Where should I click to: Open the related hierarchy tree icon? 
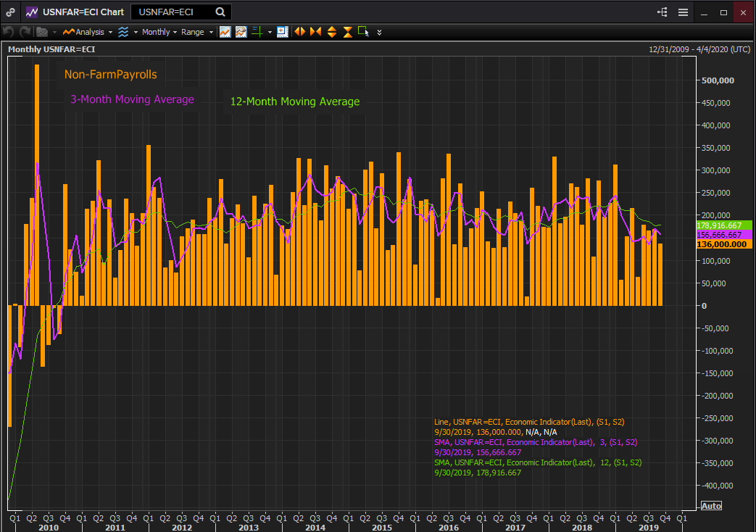662,12
